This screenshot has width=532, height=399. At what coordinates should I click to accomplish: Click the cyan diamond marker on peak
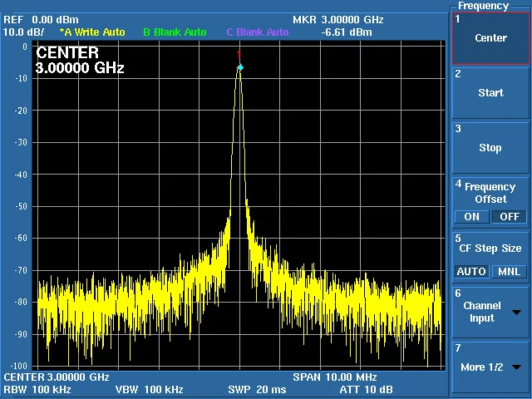[x=240, y=68]
